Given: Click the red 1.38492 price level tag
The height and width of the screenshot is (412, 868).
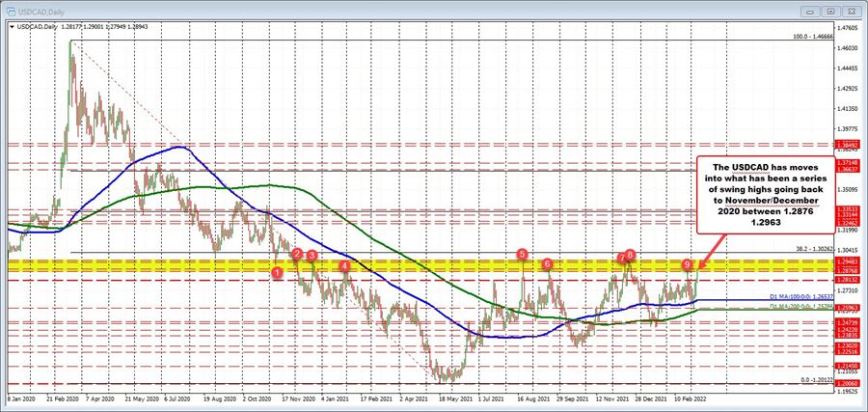Looking at the screenshot, I should click(847, 144).
